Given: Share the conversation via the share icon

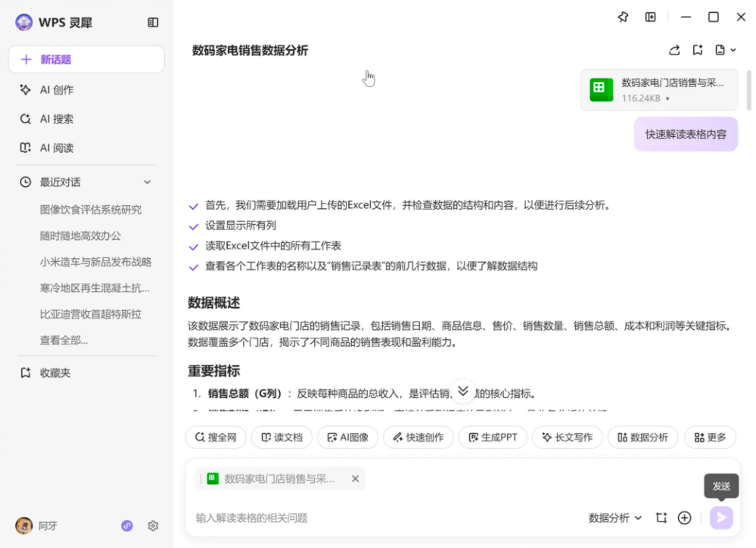Looking at the screenshot, I should pyautogui.click(x=674, y=50).
